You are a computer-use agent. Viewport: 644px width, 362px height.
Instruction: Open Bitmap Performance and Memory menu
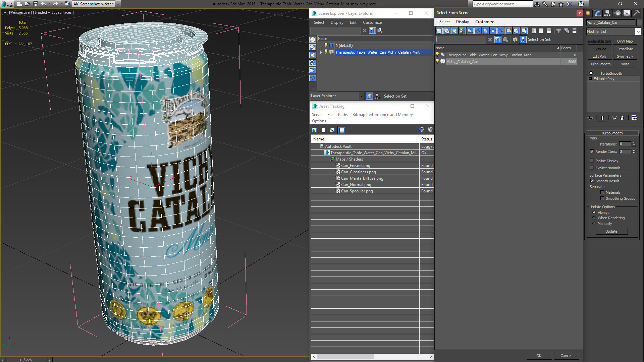382,115
